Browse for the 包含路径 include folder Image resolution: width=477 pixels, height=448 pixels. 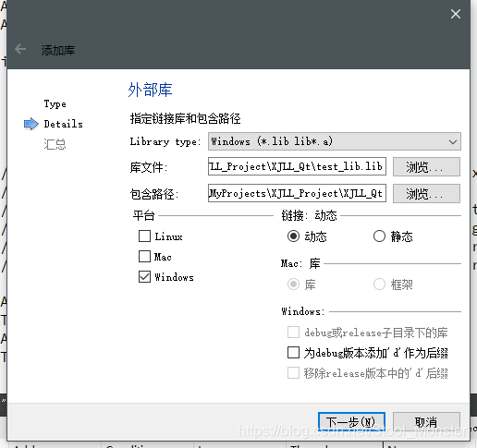click(x=426, y=194)
